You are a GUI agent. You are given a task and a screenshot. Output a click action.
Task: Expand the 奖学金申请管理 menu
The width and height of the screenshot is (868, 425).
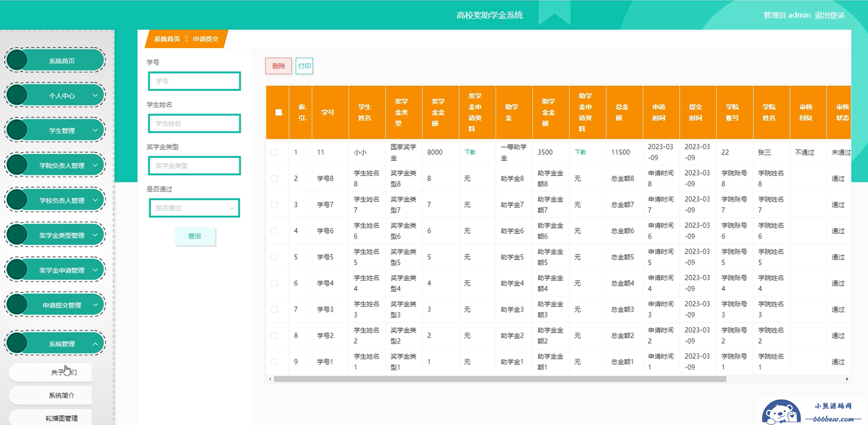(x=55, y=270)
